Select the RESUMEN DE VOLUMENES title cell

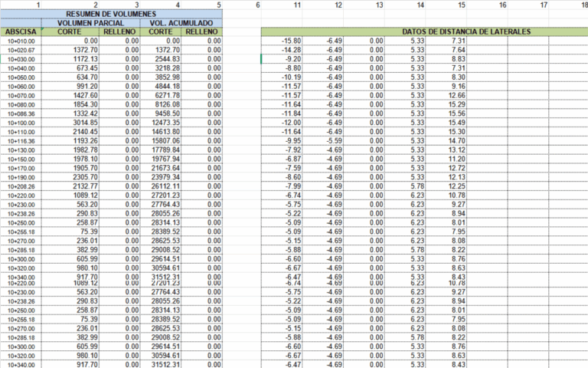click(x=111, y=14)
